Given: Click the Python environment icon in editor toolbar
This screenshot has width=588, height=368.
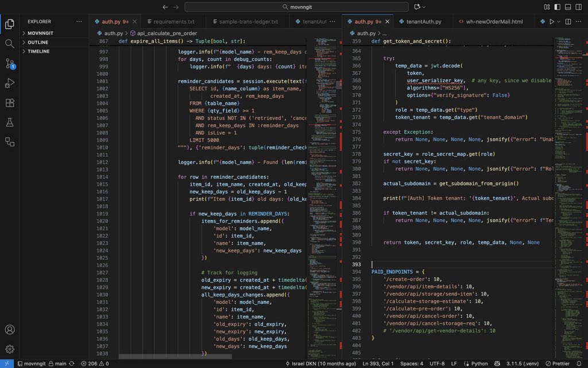Looking at the screenshot, I should tap(543, 21).
